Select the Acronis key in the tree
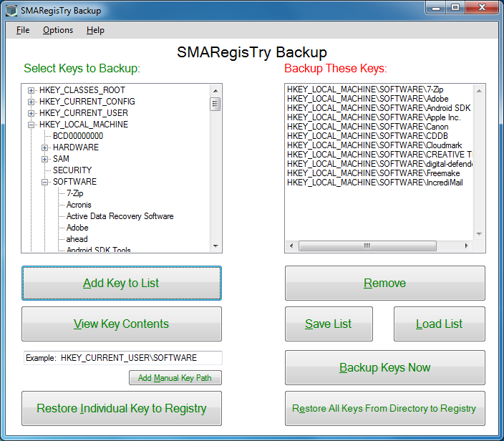The image size is (504, 441). coord(79,205)
